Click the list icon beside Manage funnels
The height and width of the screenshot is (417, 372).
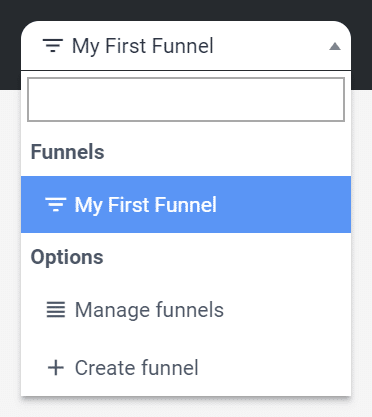[56, 310]
